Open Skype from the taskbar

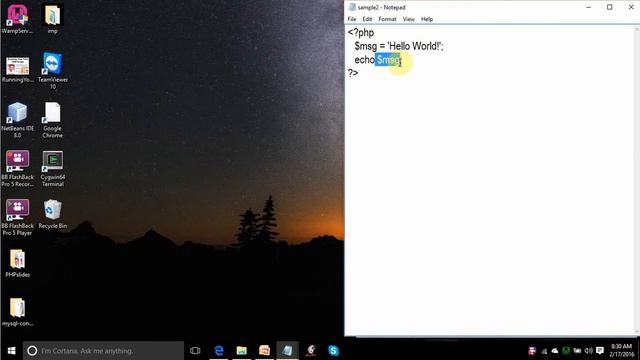(333, 351)
